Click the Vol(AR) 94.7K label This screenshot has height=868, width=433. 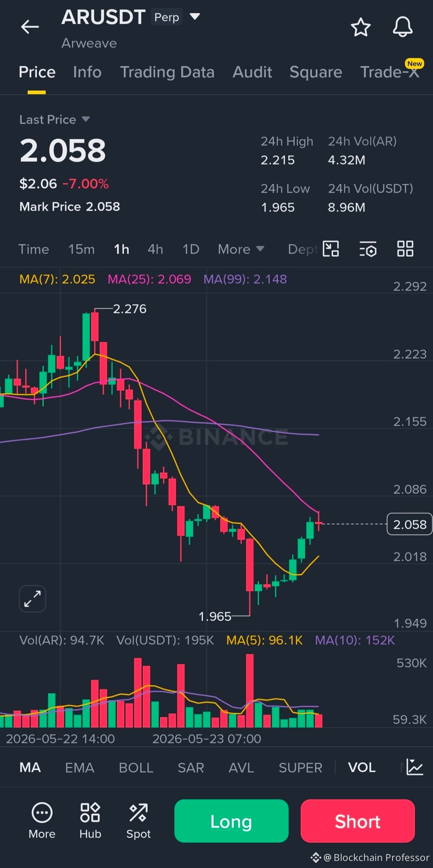pos(62,640)
